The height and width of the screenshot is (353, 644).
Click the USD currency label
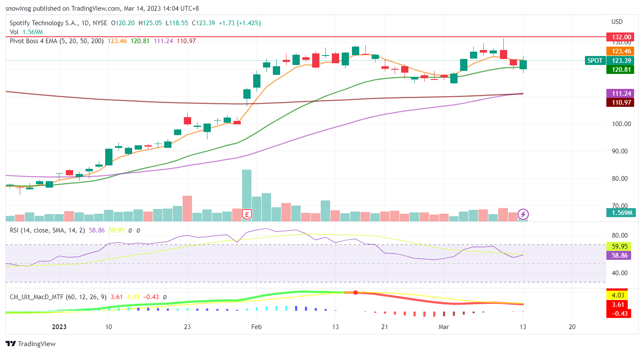617,22
